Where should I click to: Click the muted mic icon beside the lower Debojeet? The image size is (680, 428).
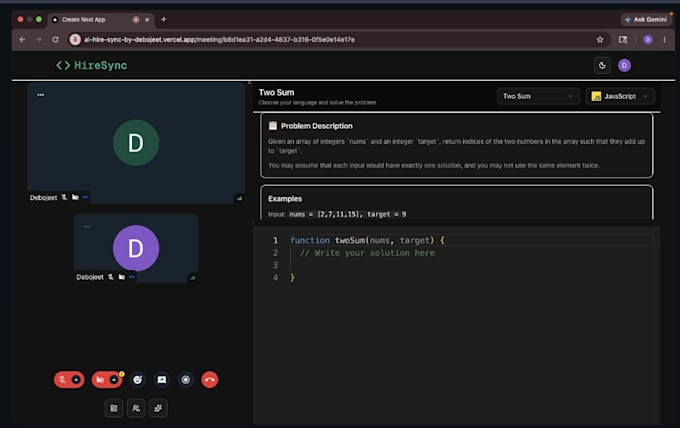coord(111,277)
